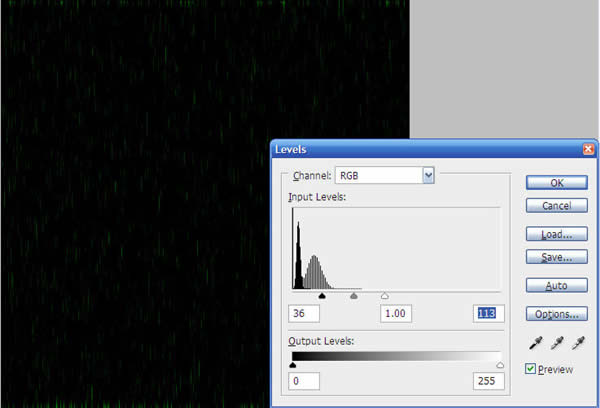Toggle the Preview checkbox
The image size is (600, 408).
tap(530, 369)
